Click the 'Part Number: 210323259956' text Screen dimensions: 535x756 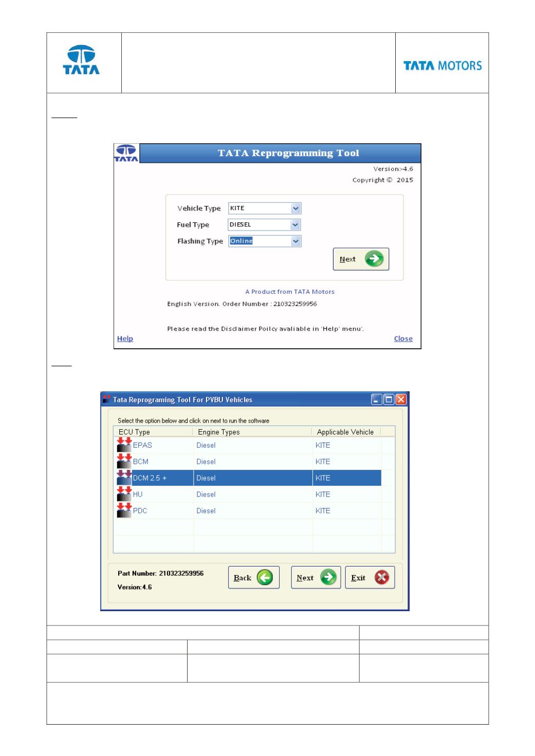[x=160, y=573]
